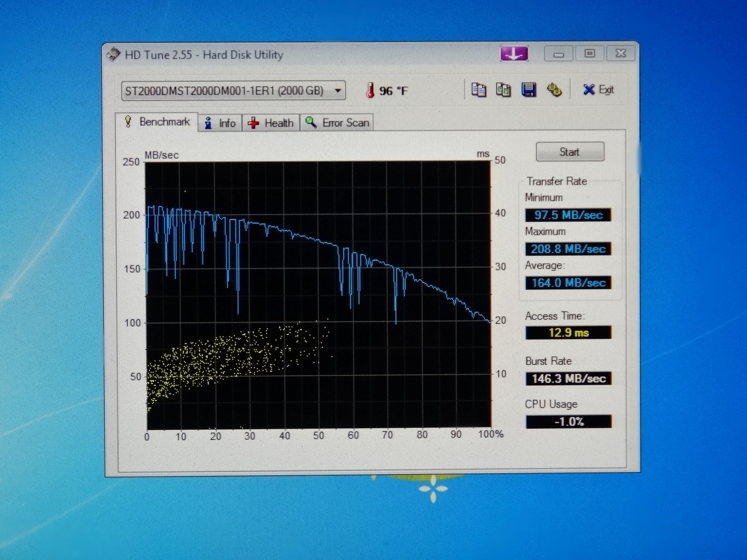Click the CPU usage value -1.0%

569,422
